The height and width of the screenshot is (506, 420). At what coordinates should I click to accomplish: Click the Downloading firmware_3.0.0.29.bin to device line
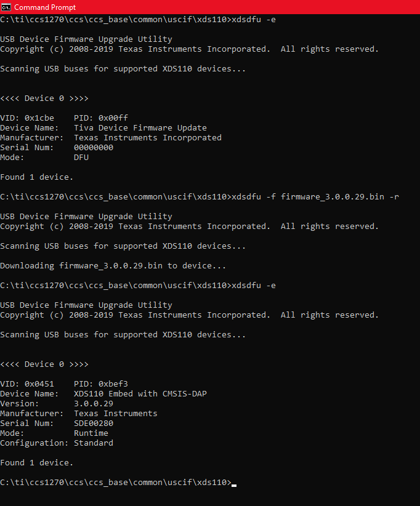[113, 266]
